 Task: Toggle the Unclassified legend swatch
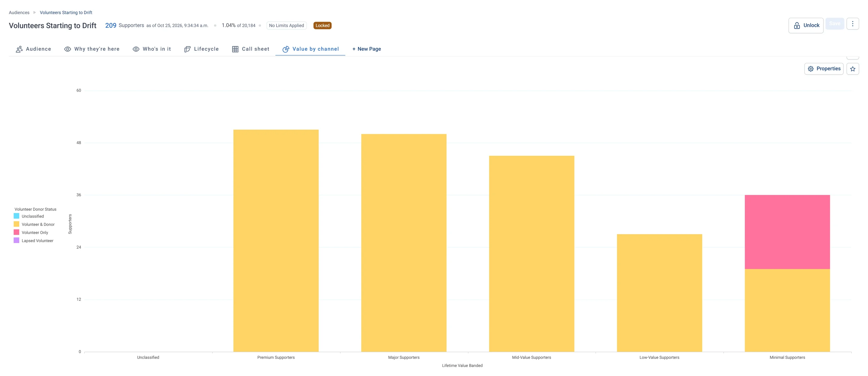[x=17, y=216]
